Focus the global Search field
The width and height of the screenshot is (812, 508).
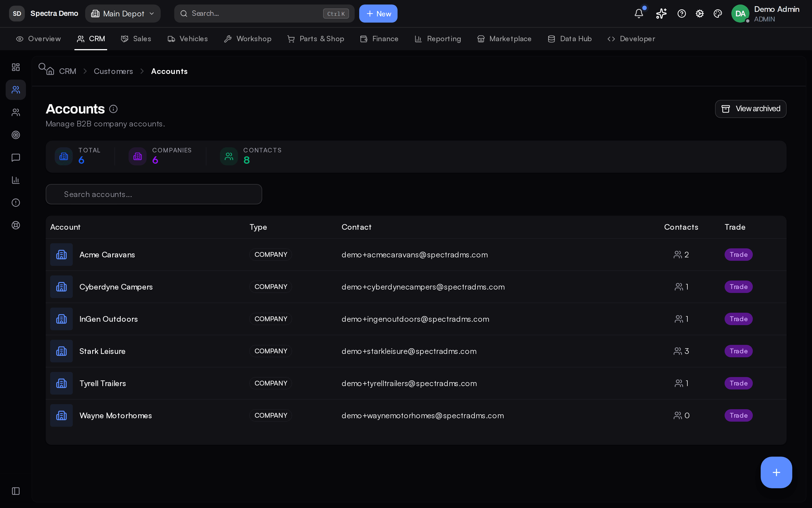tap(264, 14)
